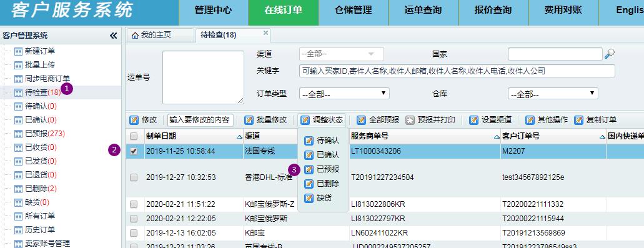Open 缺货(0) in sidebar
Viewport: 644px width, 248px height.
pyautogui.click(x=37, y=202)
